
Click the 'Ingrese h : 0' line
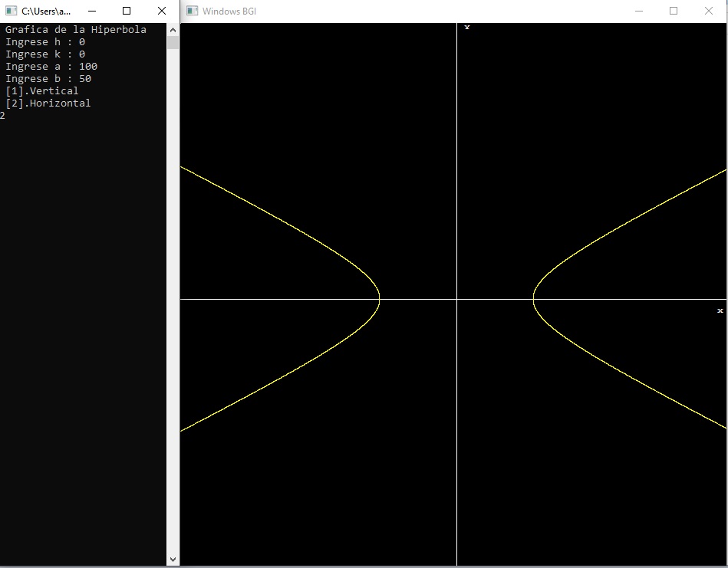point(45,41)
